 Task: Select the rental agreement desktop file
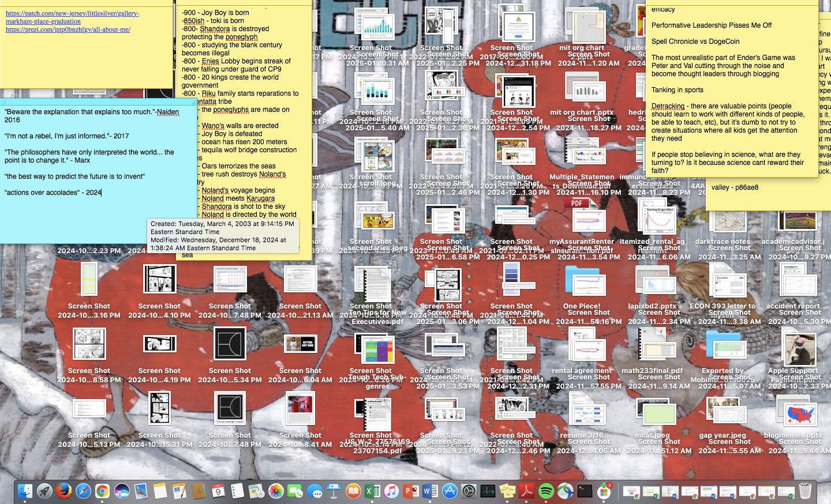click(x=582, y=352)
